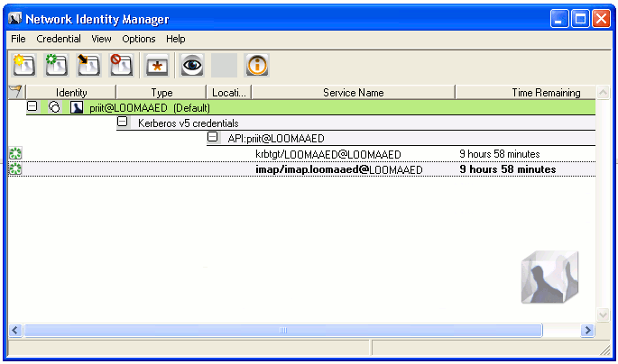618x364 pixels.
Task: Maximize the Network Identity Manager window
Action: click(580, 19)
